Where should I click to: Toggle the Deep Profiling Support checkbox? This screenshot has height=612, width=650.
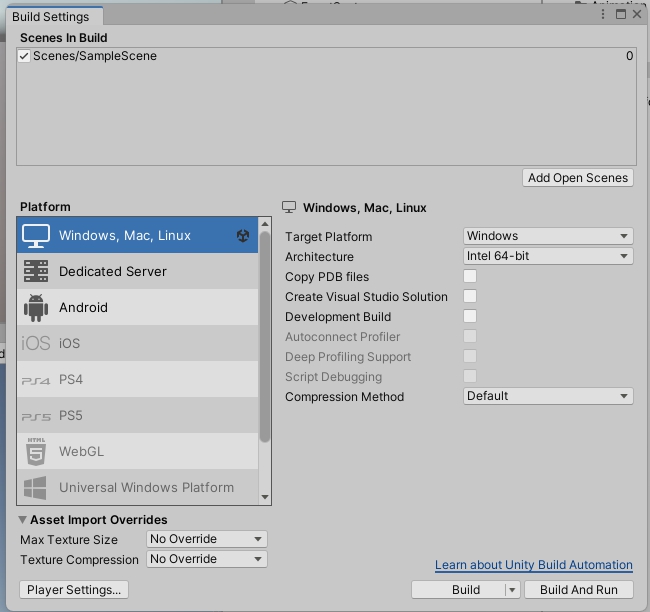point(470,356)
